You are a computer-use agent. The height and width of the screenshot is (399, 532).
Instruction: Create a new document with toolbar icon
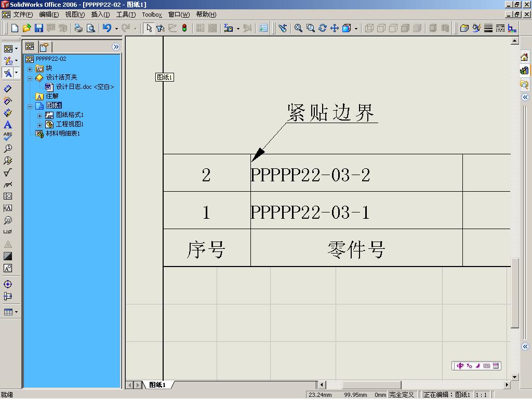[x=15, y=28]
